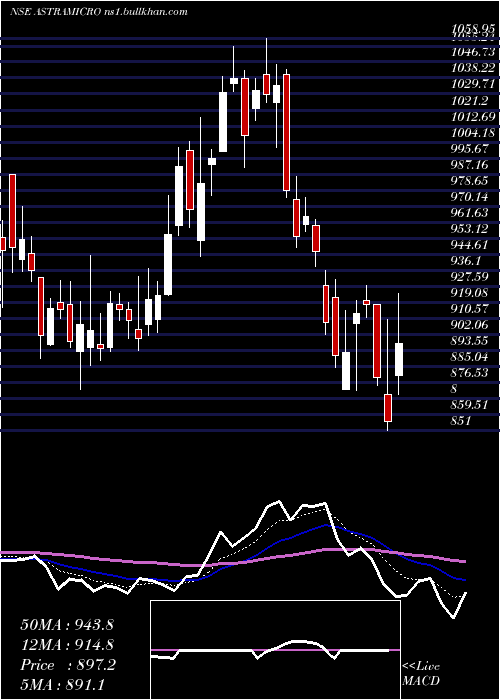This screenshot has width=500, height=700.
Task: Click the 1004.18 price label
Action: pyautogui.click(x=473, y=133)
